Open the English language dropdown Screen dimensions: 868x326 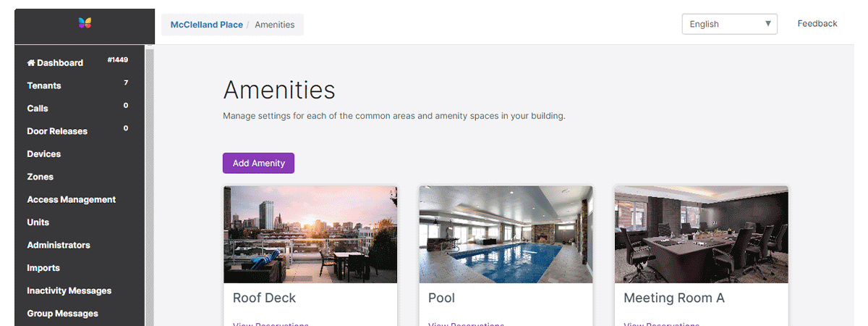click(729, 24)
